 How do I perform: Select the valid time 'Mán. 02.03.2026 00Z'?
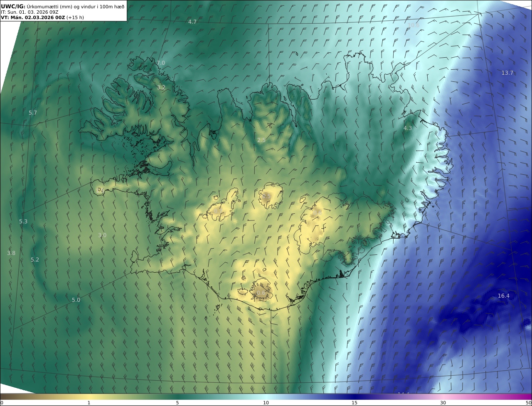(x=37, y=17)
